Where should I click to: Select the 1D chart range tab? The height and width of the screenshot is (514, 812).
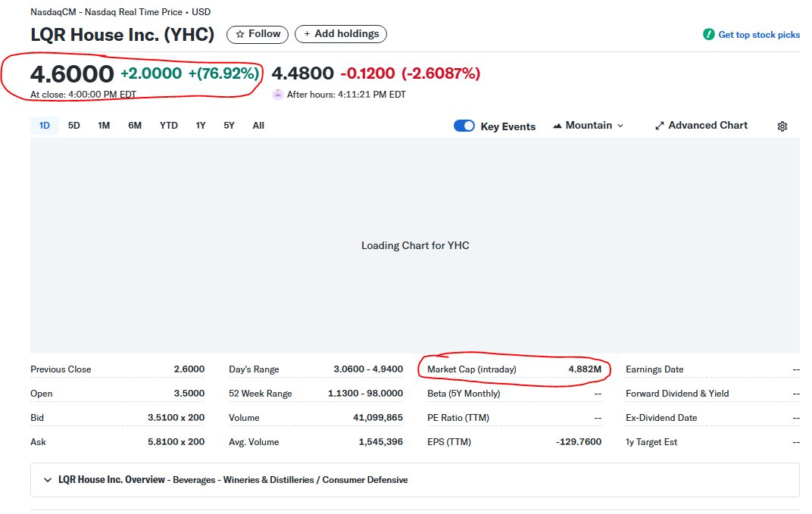click(x=45, y=125)
